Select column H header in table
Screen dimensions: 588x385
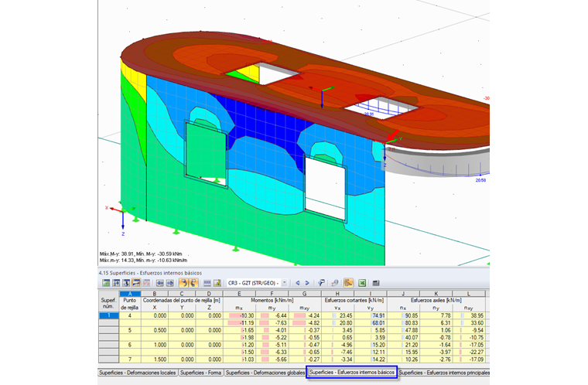[x=337, y=294]
